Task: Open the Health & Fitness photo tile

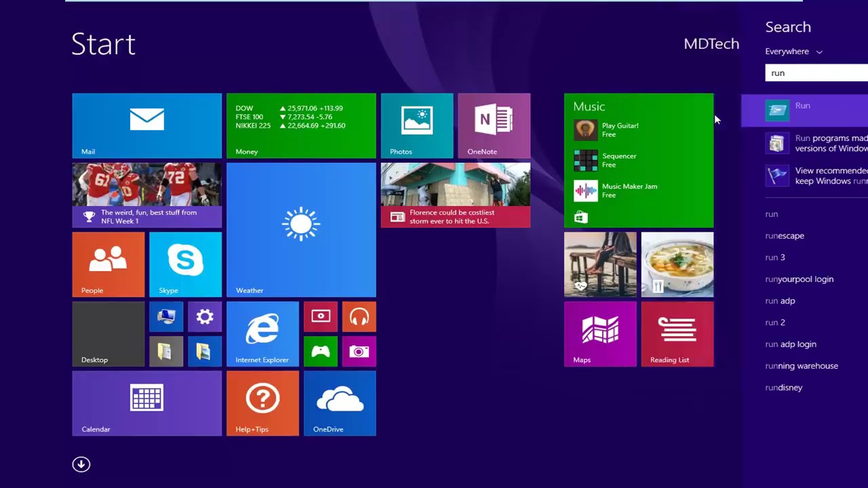Action: pyautogui.click(x=600, y=264)
